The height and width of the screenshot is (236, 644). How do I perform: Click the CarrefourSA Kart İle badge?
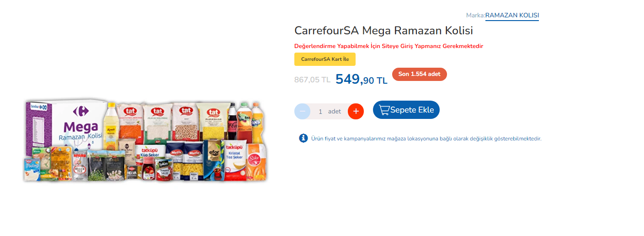click(x=325, y=59)
